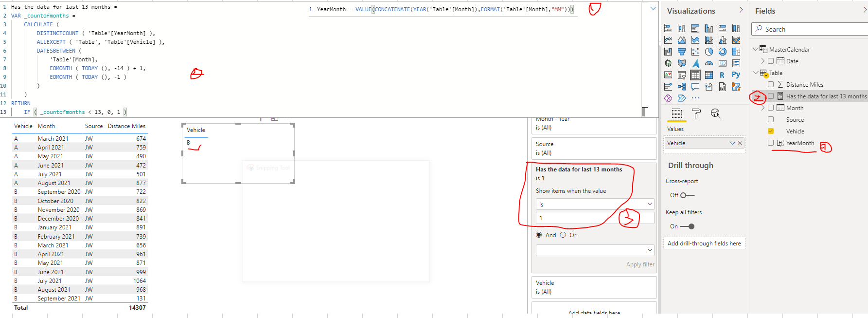Select the Donut chart visual
The width and height of the screenshot is (868, 318).
click(x=723, y=52)
